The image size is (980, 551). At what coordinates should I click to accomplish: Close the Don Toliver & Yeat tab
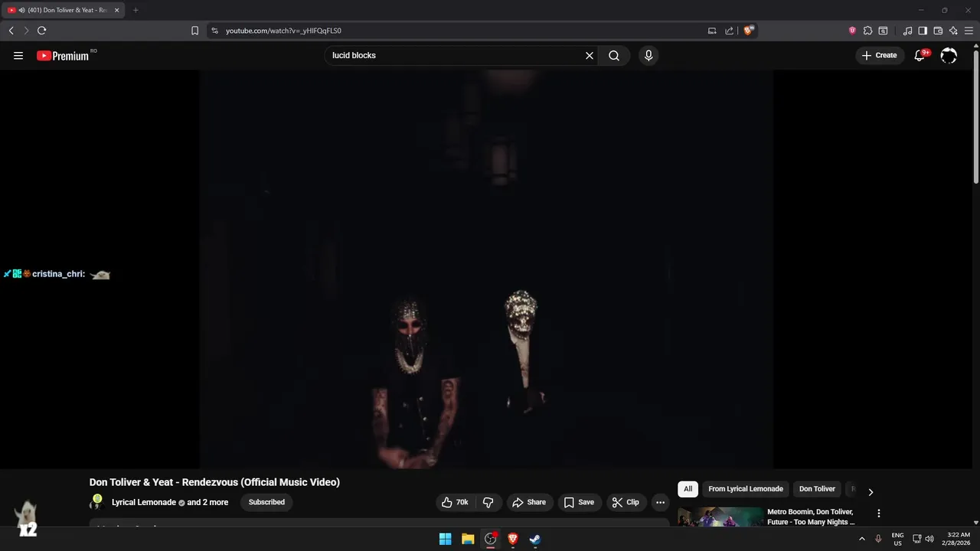[x=116, y=10]
